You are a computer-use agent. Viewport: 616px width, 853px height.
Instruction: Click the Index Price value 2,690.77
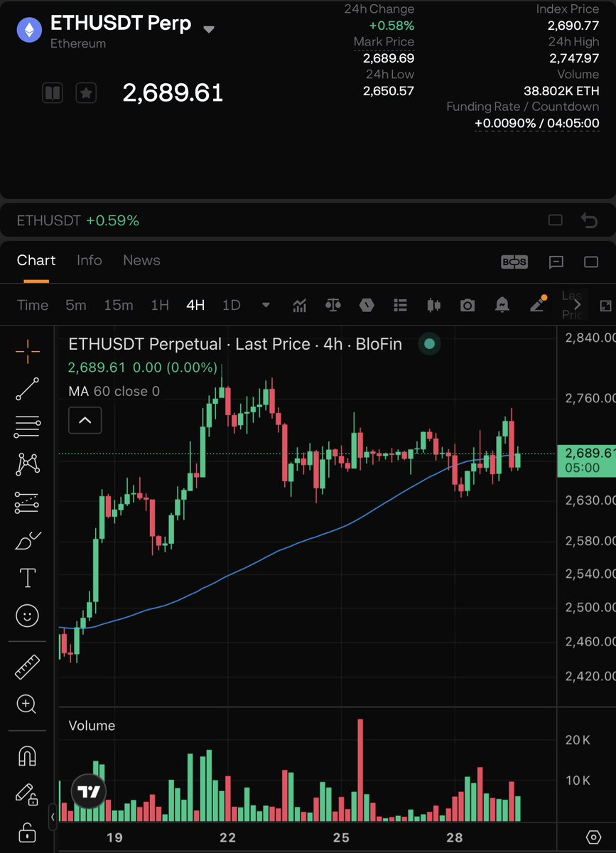coord(573,25)
